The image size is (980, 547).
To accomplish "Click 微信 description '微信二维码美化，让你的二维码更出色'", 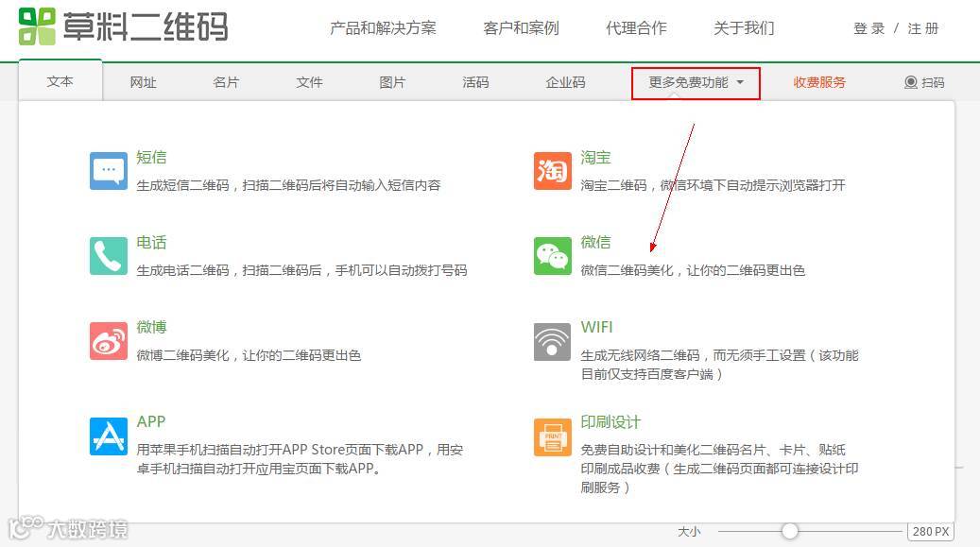I will (693, 271).
